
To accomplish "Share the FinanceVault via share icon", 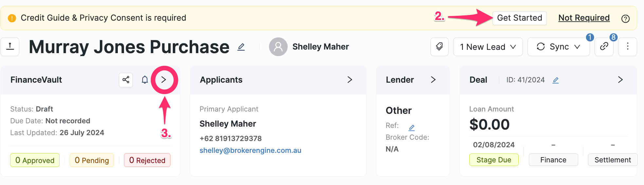I will pos(126,80).
